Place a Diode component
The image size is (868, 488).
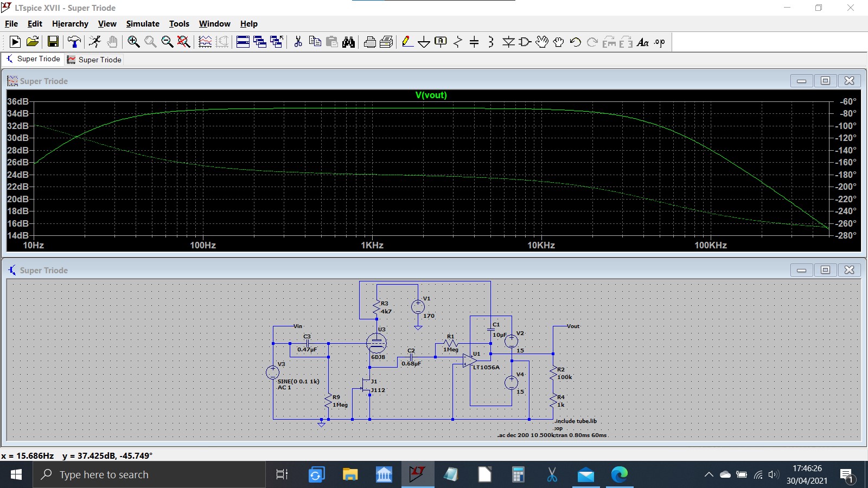pyautogui.click(x=508, y=42)
